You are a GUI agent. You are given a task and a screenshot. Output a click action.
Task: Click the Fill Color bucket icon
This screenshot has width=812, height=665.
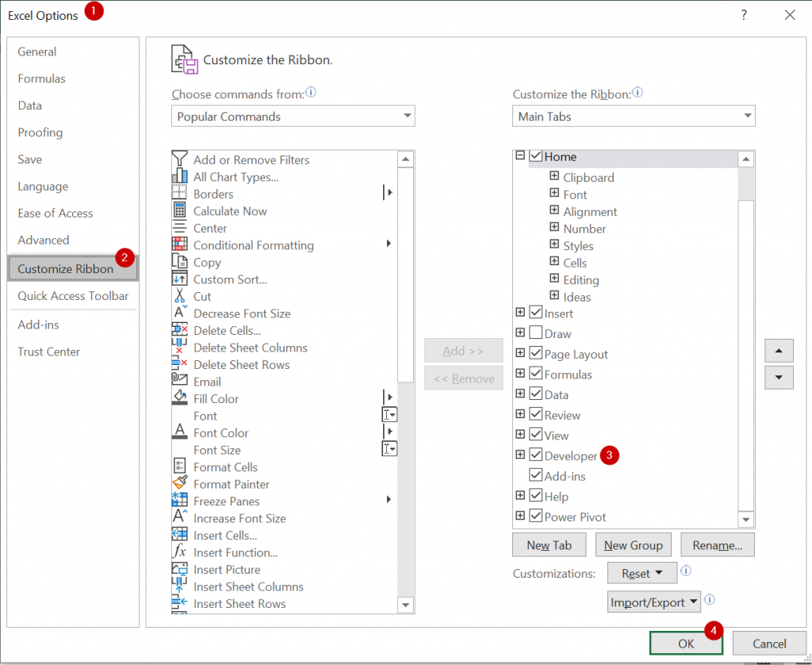(x=179, y=398)
